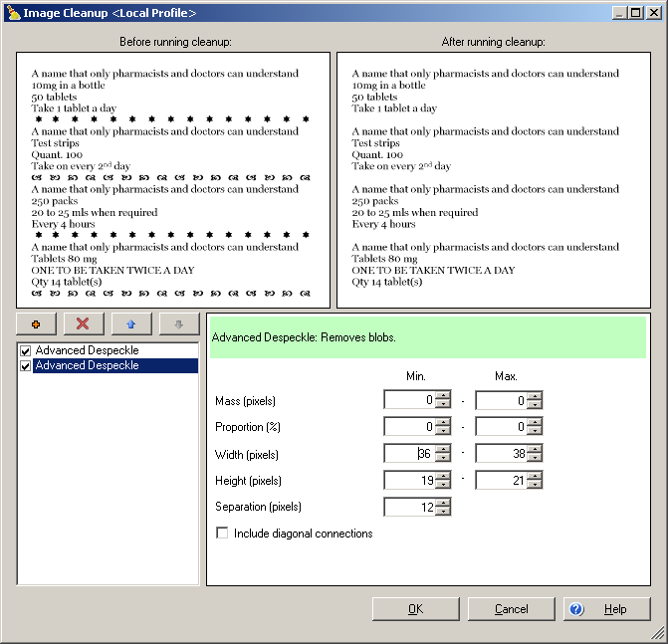Click the greyed move down arrow icon
Screen dimensions: 668x644
point(179,324)
